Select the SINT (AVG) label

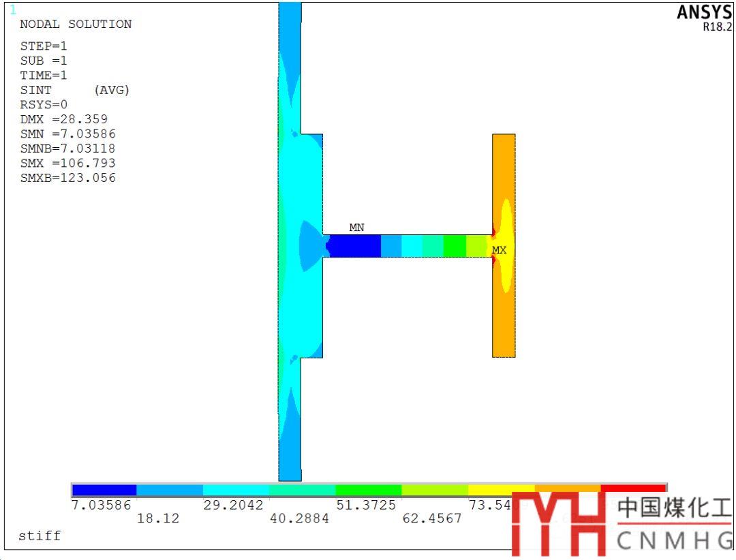[74, 90]
